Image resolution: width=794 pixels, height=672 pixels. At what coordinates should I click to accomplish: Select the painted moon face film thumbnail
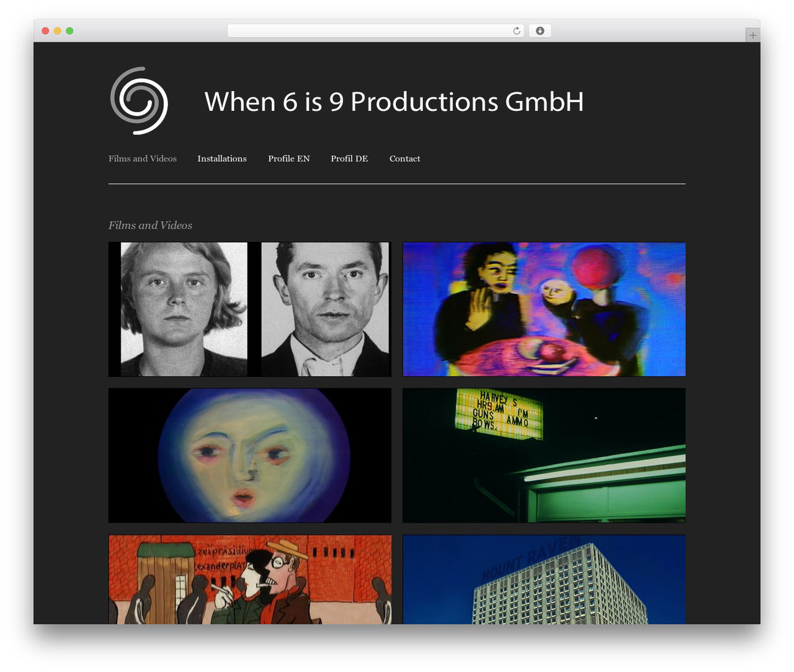coord(250,456)
